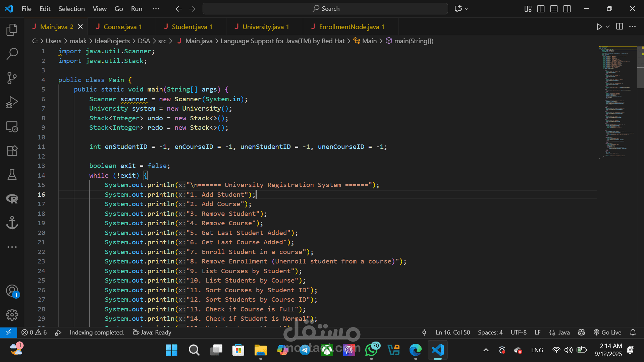Toggle the bottom panel layout

(554, 9)
